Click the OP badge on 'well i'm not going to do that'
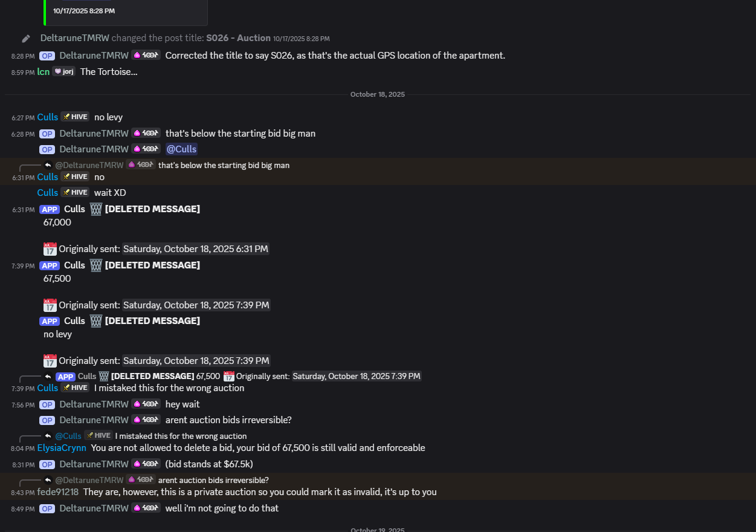The width and height of the screenshot is (756, 532). pyautogui.click(x=47, y=509)
